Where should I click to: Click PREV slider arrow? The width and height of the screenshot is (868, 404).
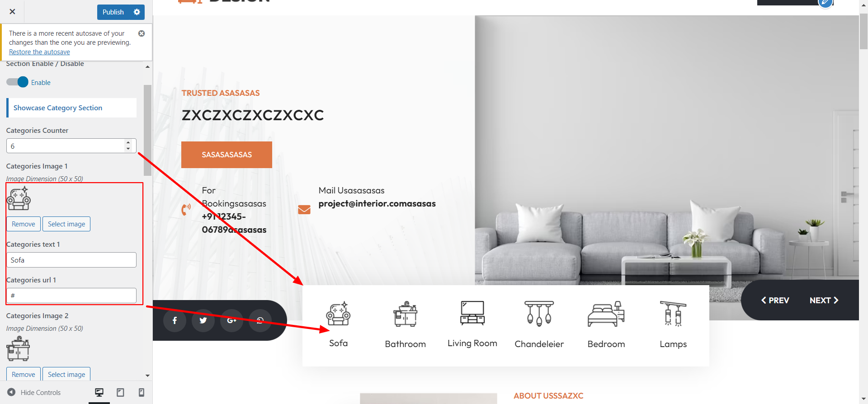[x=775, y=301]
